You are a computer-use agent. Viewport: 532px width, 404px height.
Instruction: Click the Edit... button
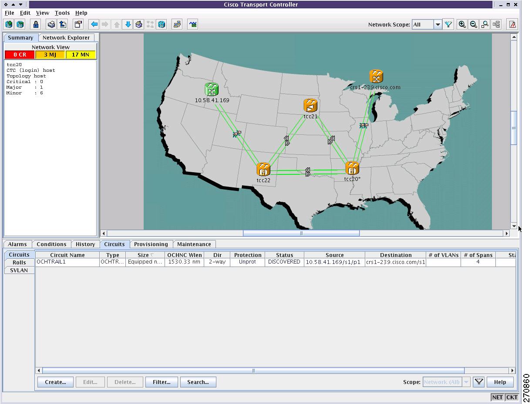pos(90,382)
